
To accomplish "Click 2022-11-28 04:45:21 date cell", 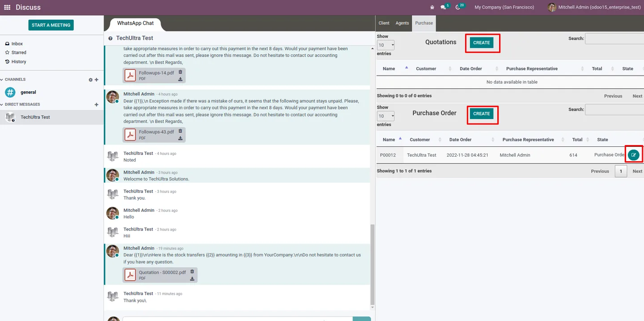I will pos(467,155).
